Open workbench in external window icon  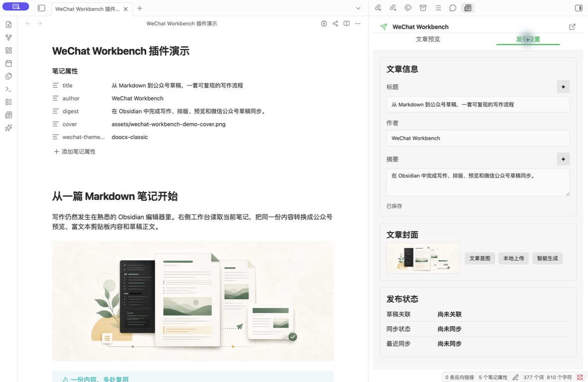[x=572, y=27]
